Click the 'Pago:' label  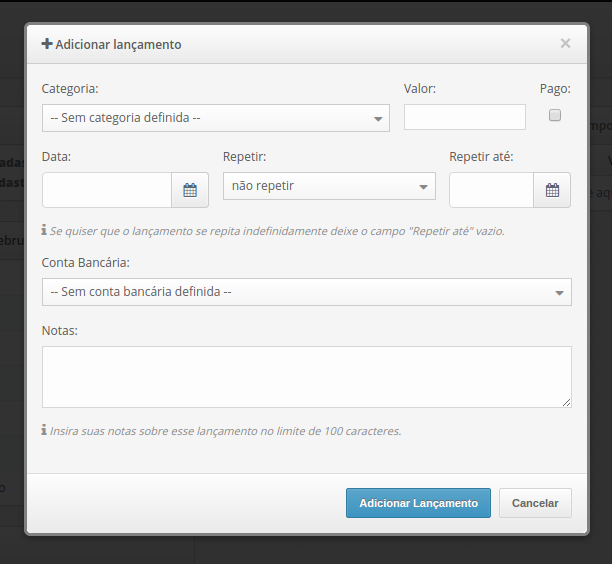pos(555,89)
